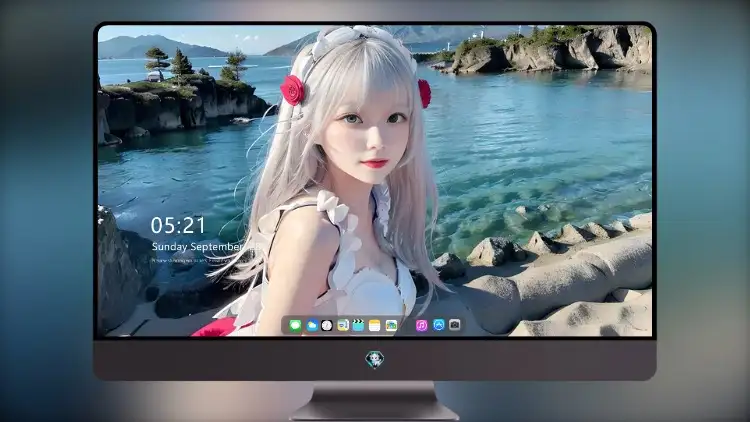Viewport: 750px width, 422px height.
Task: Click the 05:21 clock widget
Action: pos(178,225)
